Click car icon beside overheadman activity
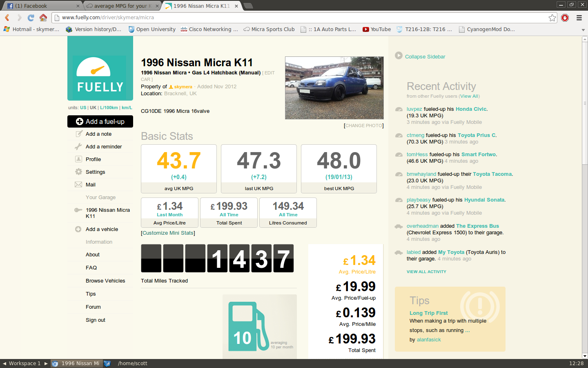Viewport: 588px width, 368px height. (399, 226)
